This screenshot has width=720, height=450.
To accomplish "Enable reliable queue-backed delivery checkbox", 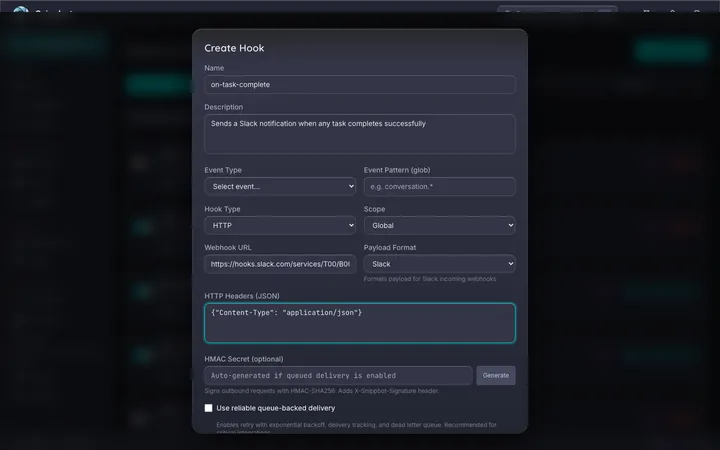I will 208,408.
